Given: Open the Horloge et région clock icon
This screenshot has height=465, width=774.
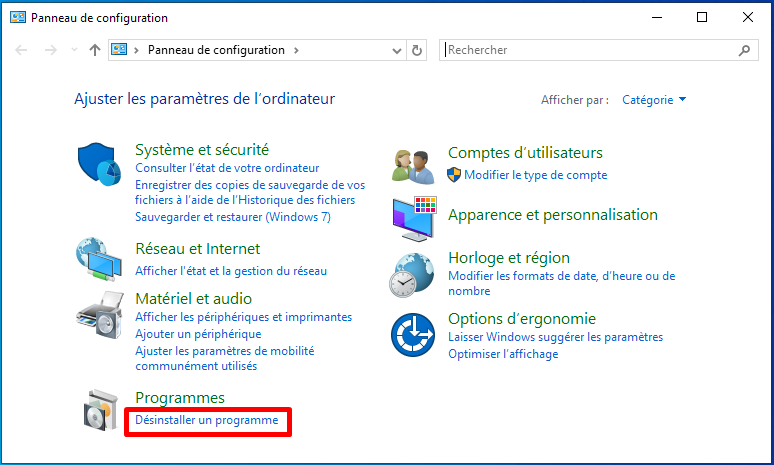Looking at the screenshot, I should (412, 275).
